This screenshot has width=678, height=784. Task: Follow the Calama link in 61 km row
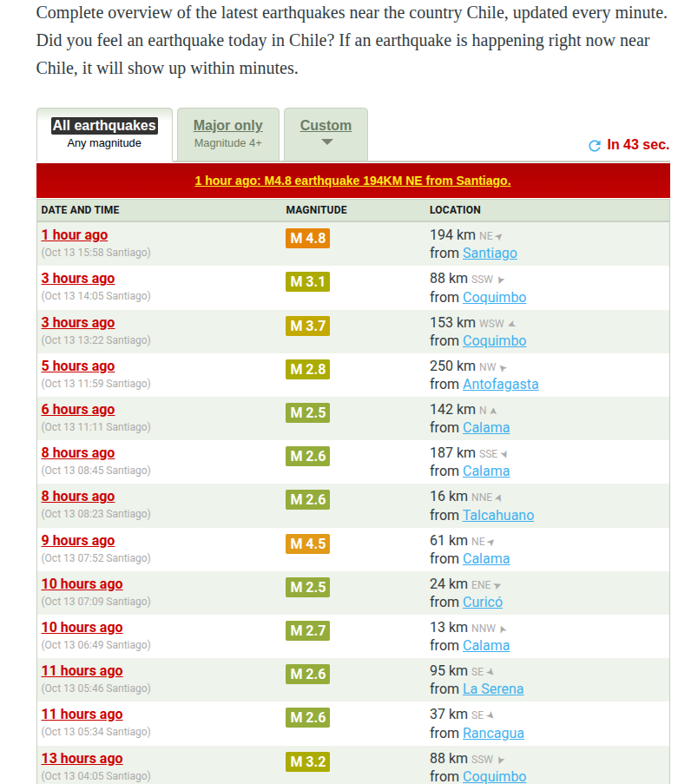(486, 559)
